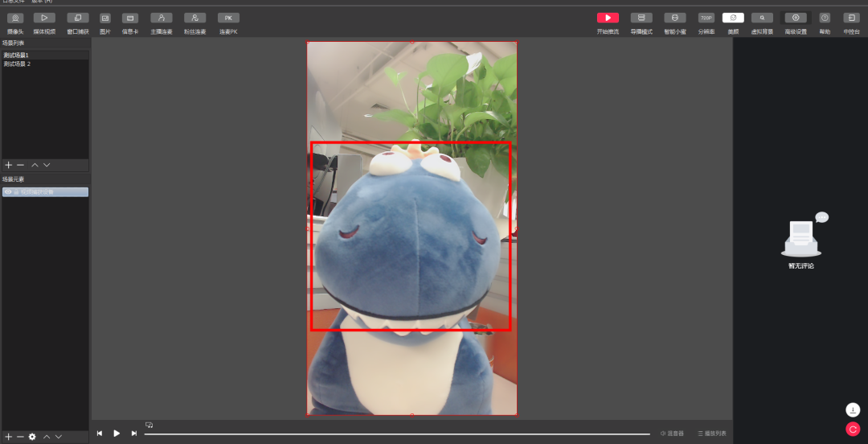868x444 pixels.
Task: Skip to the previous media track
Action: (100, 434)
